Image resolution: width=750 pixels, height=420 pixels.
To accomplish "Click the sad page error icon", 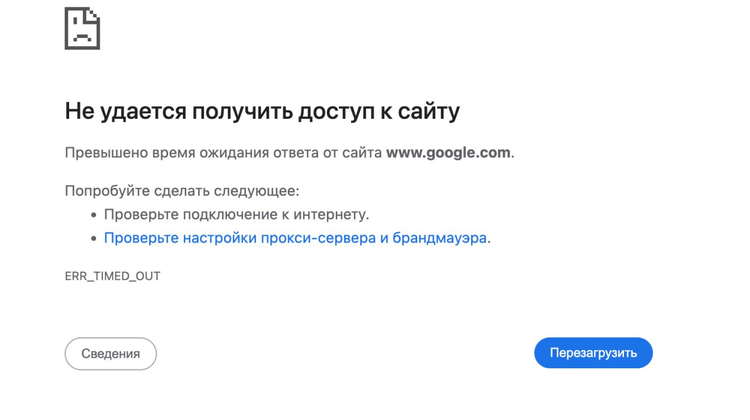I will [82, 28].
